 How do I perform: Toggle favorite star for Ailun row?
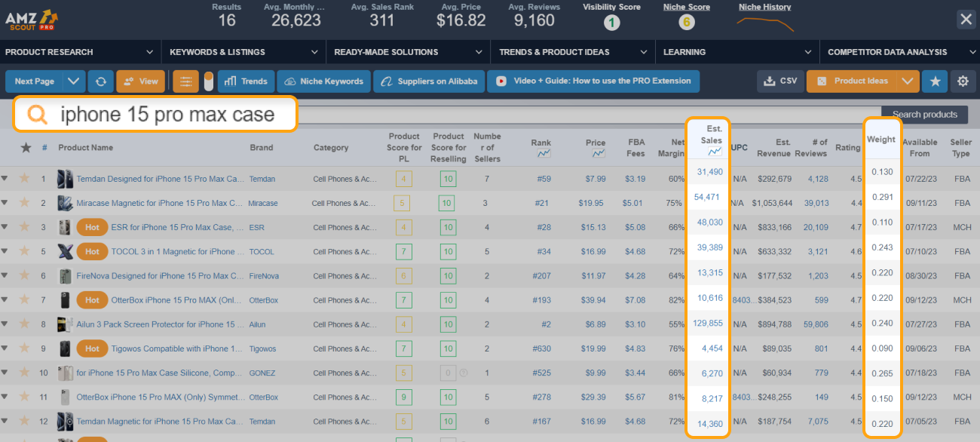[x=24, y=324]
